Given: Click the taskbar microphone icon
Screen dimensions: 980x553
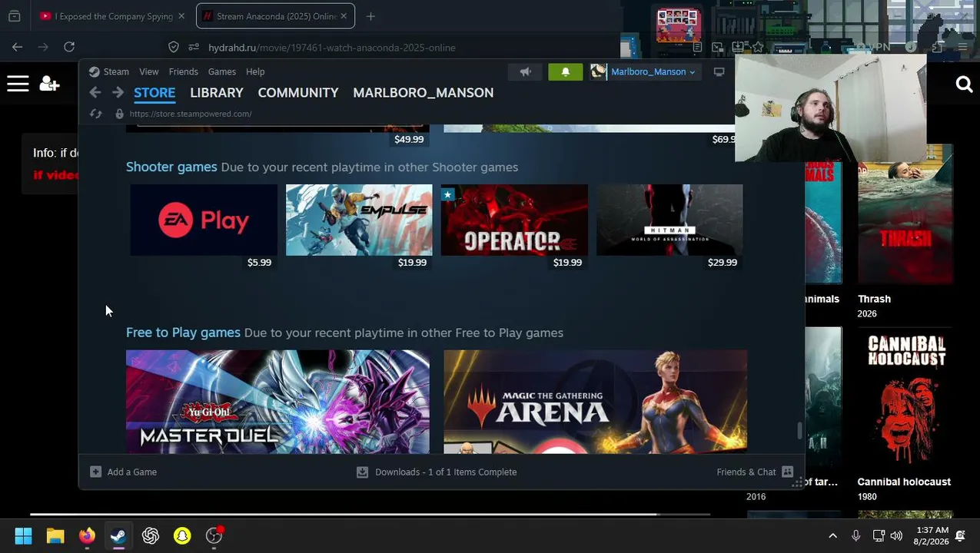Looking at the screenshot, I should (x=855, y=536).
